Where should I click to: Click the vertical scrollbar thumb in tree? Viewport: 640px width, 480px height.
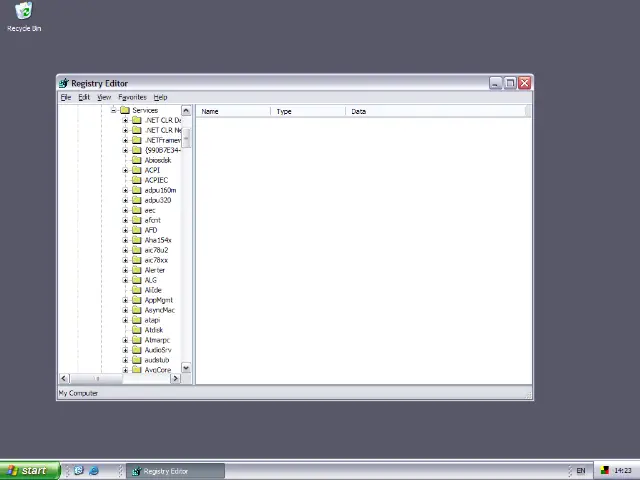[x=186, y=138]
